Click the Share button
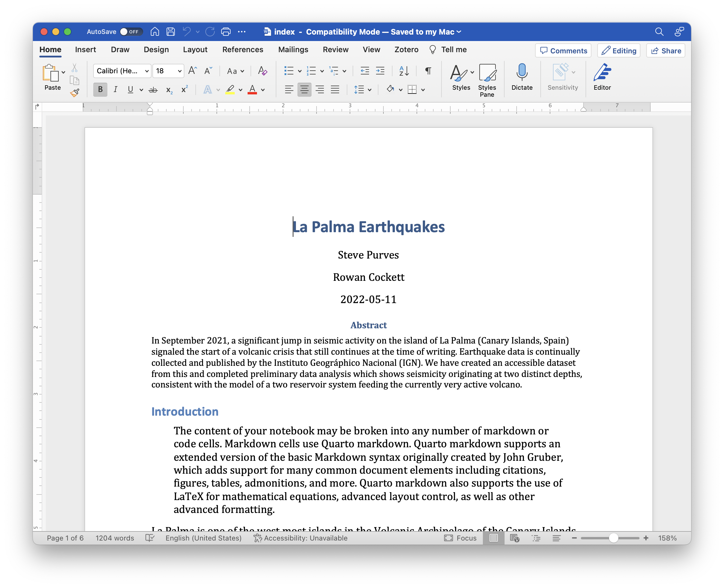 665,50
